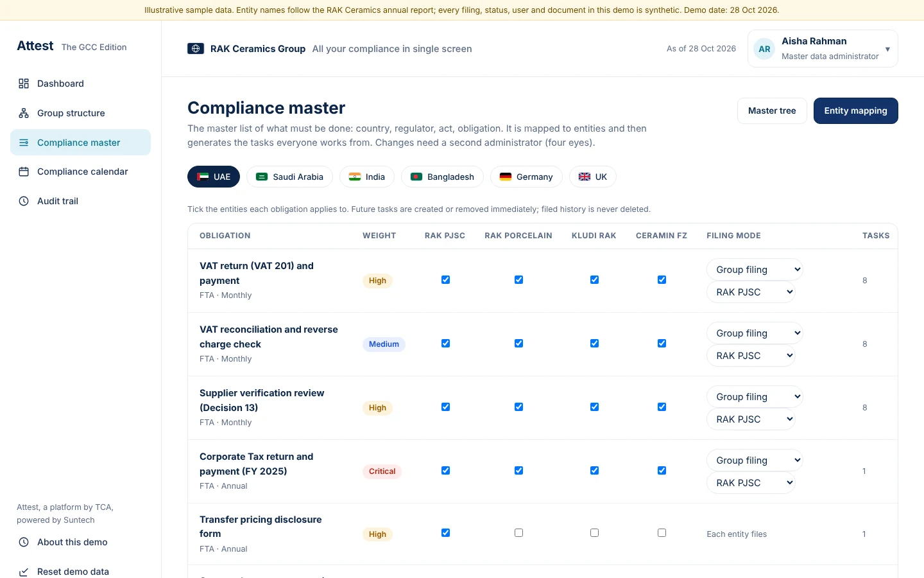The image size is (924, 578).
Task: Click the 'Each entity files' text
Action: coord(737,534)
